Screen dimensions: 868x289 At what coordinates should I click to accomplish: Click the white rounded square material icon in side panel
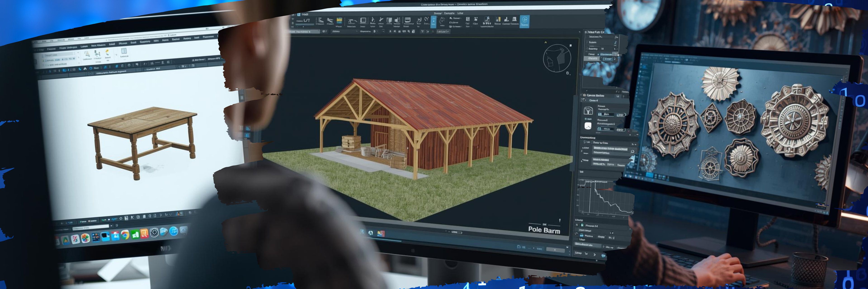click(588, 126)
